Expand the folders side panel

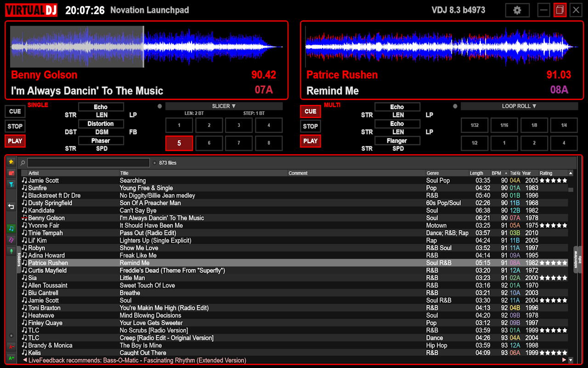click(x=19, y=259)
